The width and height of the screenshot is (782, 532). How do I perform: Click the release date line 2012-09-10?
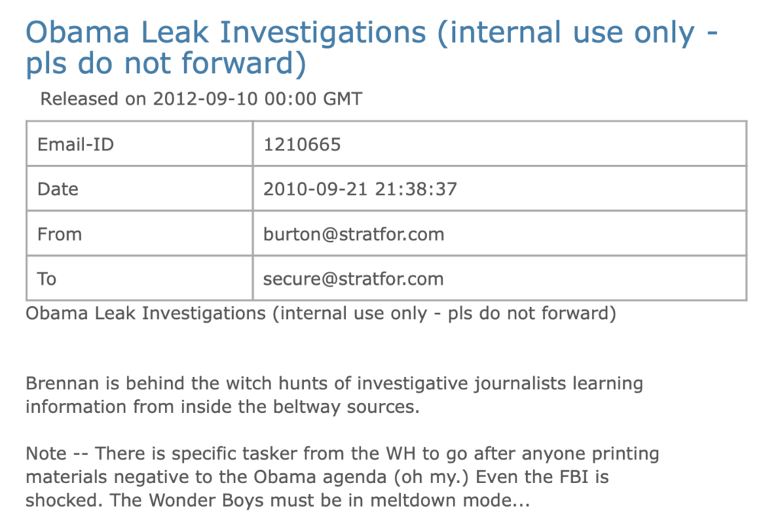(201, 98)
